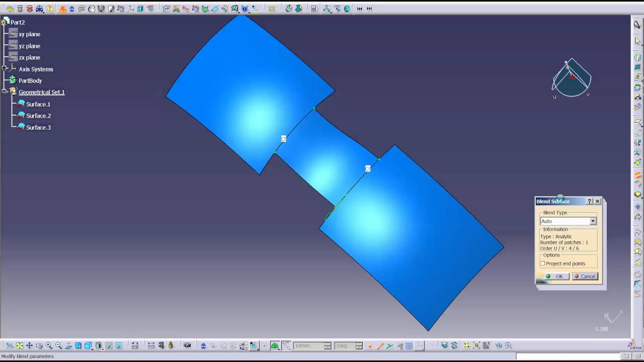Click the 'Order U / V : 4 / 6' text
Viewport: 644px width, 362px height.
click(x=559, y=248)
